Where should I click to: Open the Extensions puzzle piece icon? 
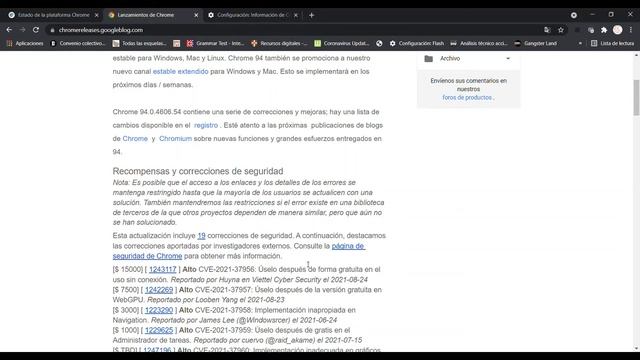[x=604, y=30]
